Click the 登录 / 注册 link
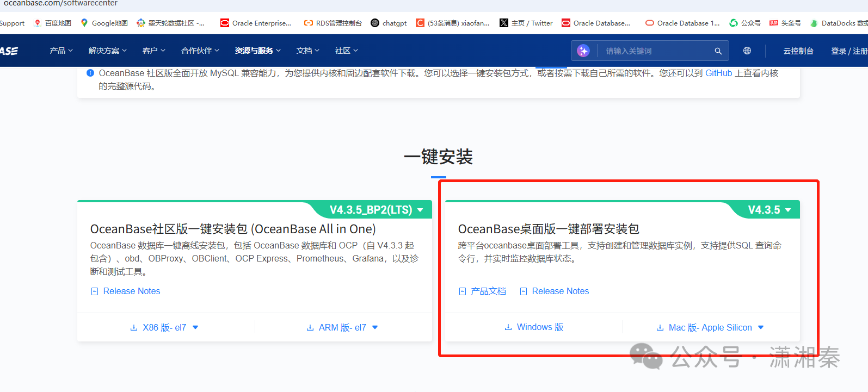Viewport: 868px width, 392px height. 849,51
